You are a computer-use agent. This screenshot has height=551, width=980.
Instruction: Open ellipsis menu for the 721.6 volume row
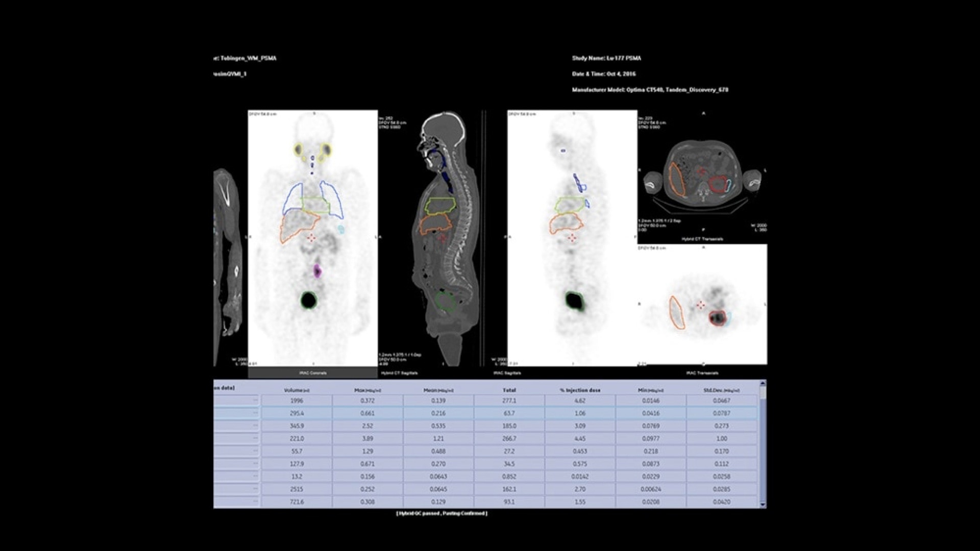255,502
